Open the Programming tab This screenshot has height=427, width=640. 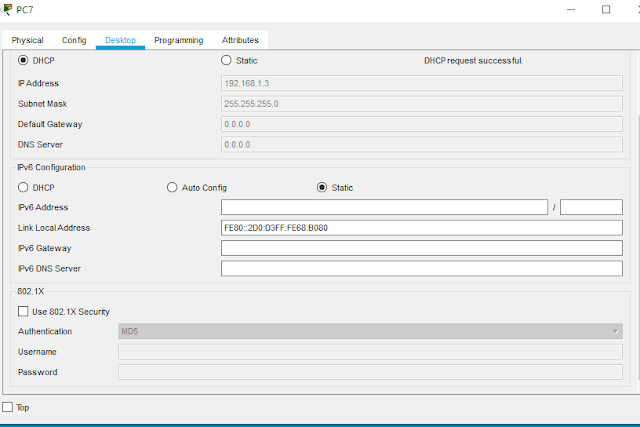pyautogui.click(x=179, y=40)
